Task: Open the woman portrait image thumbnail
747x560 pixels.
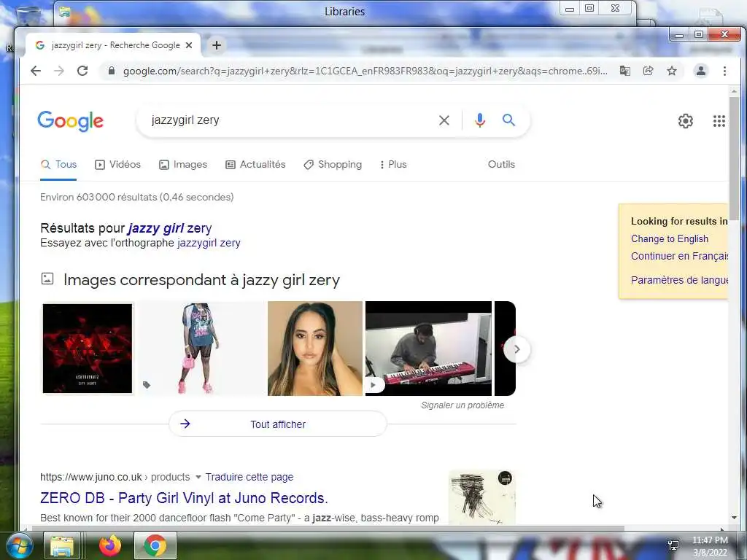Action: click(x=315, y=349)
